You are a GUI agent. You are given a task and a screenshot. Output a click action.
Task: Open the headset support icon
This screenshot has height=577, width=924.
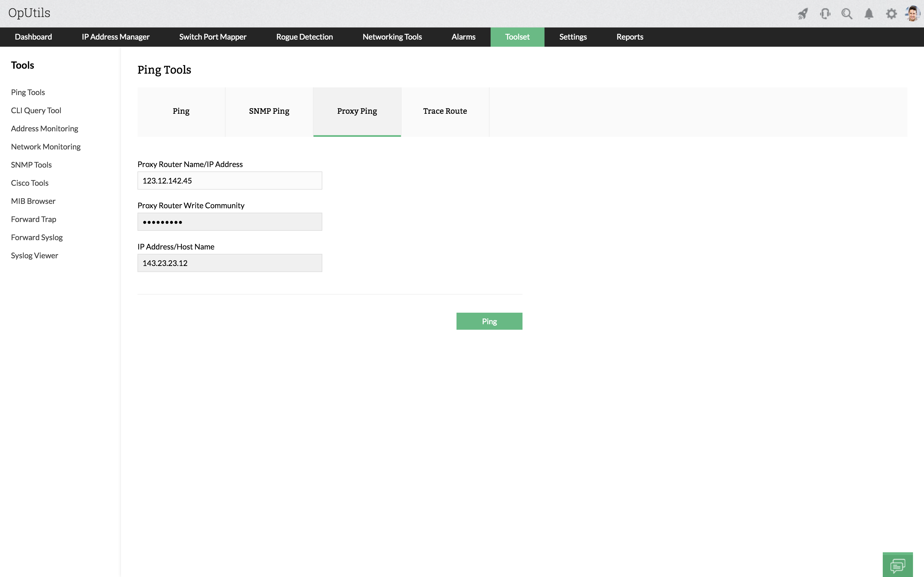pos(825,14)
